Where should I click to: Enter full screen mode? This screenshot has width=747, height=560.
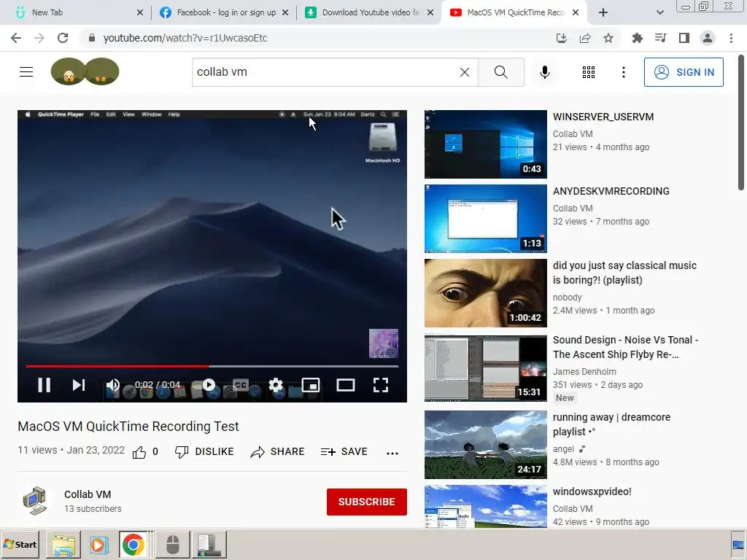tap(381, 385)
